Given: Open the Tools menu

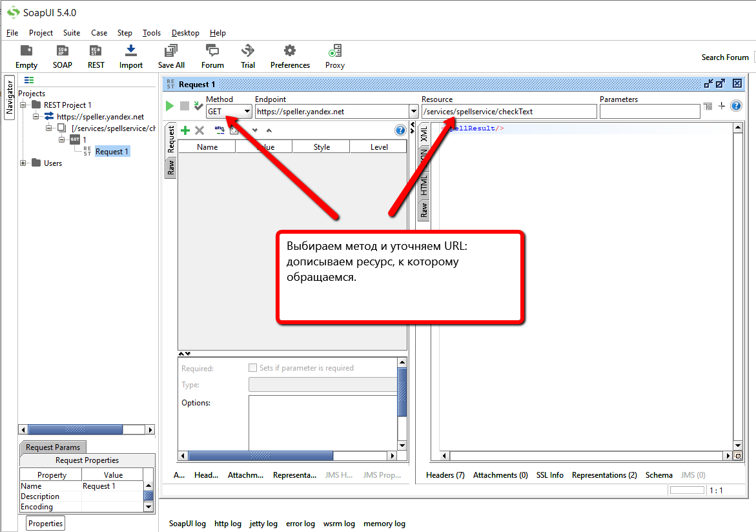Looking at the screenshot, I should click(x=151, y=33).
